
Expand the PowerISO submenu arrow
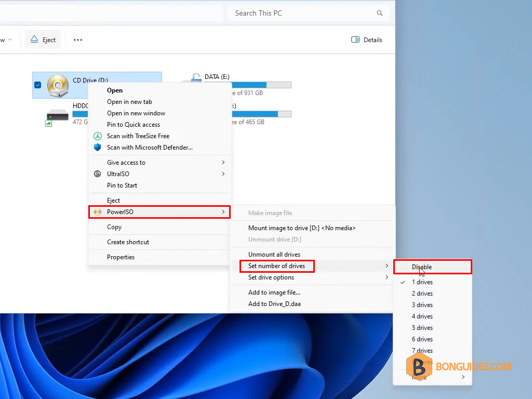pyautogui.click(x=223, y=212)
